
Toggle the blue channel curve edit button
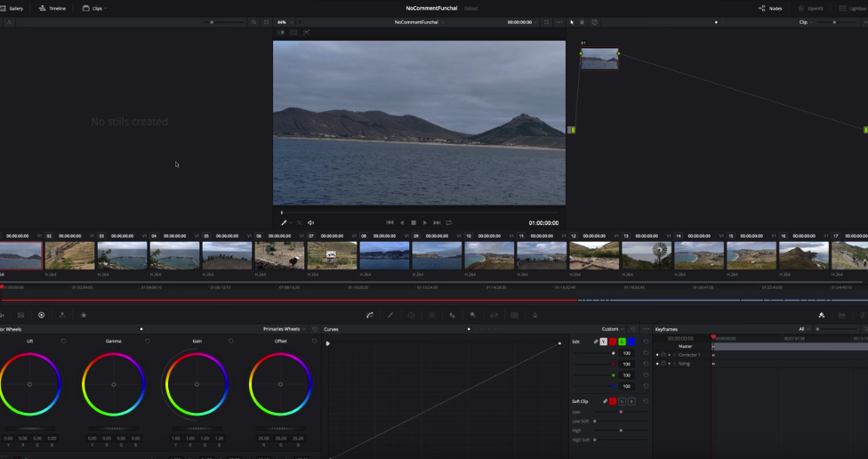point(631,342)
